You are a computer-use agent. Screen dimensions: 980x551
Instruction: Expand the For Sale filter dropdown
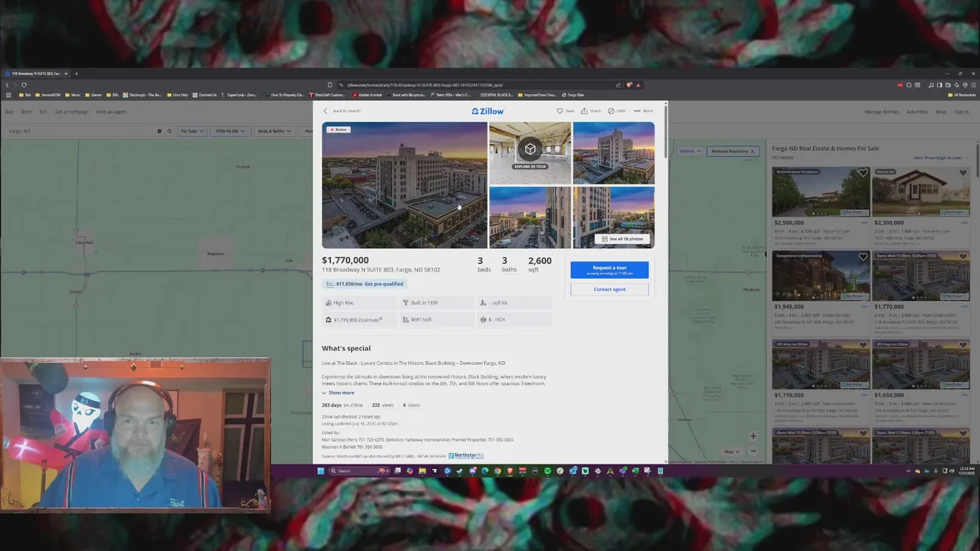(191, 131)
